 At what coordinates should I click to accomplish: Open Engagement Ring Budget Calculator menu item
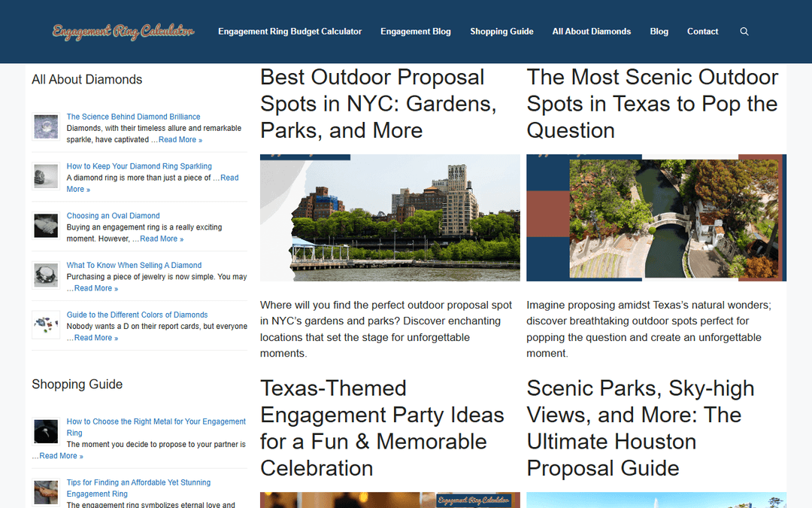290,32
